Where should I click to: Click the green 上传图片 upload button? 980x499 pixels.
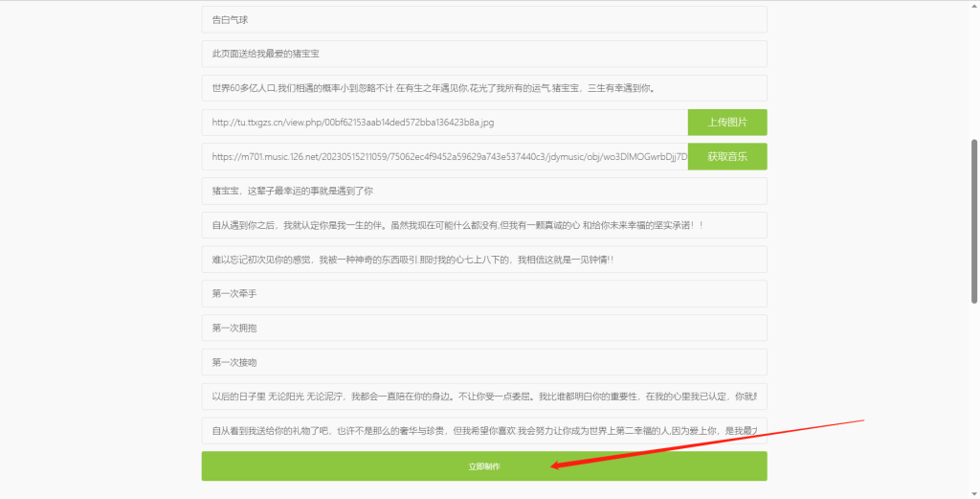click(x=726, y=123)
